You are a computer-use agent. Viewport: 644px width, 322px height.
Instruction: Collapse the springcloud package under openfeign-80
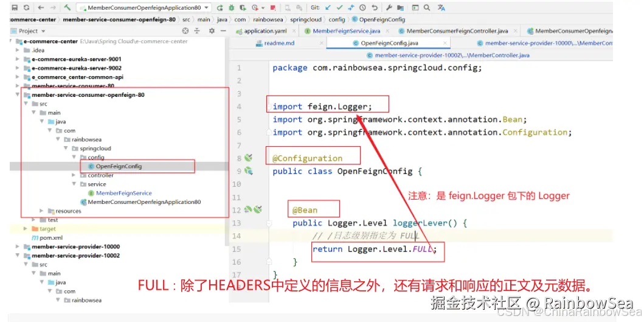66,149
